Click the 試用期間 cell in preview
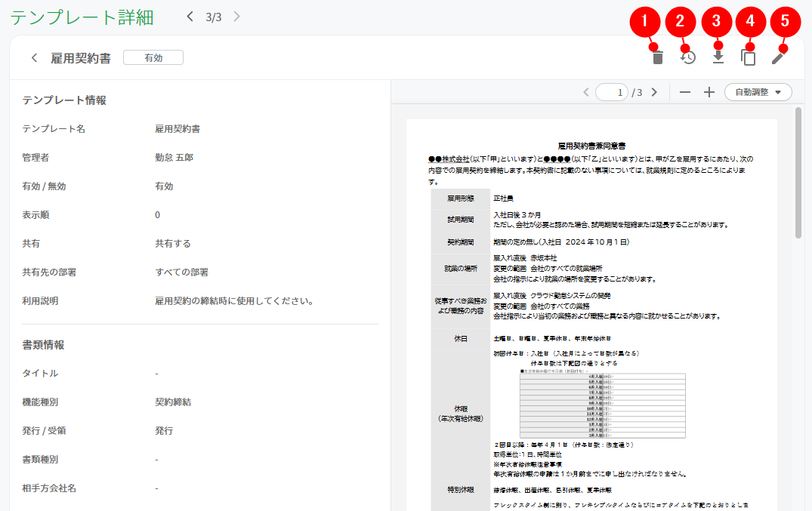Viewport: 812px width, 511px height. [x=460, y=220]
